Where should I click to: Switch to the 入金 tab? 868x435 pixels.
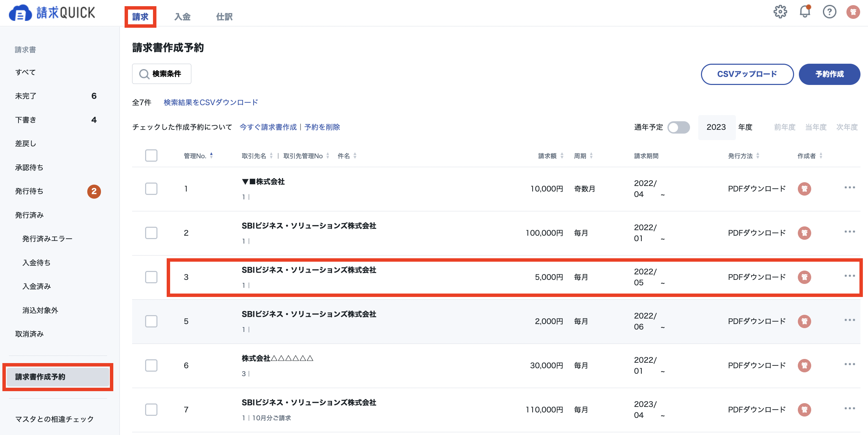(x=182, y=16)
